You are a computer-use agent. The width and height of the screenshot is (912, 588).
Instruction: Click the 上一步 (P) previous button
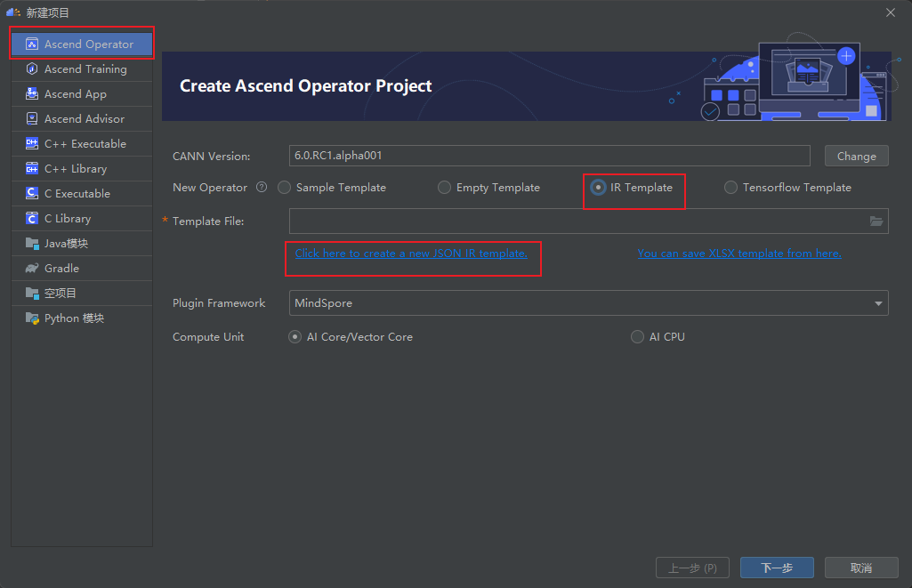pos(692,568)
